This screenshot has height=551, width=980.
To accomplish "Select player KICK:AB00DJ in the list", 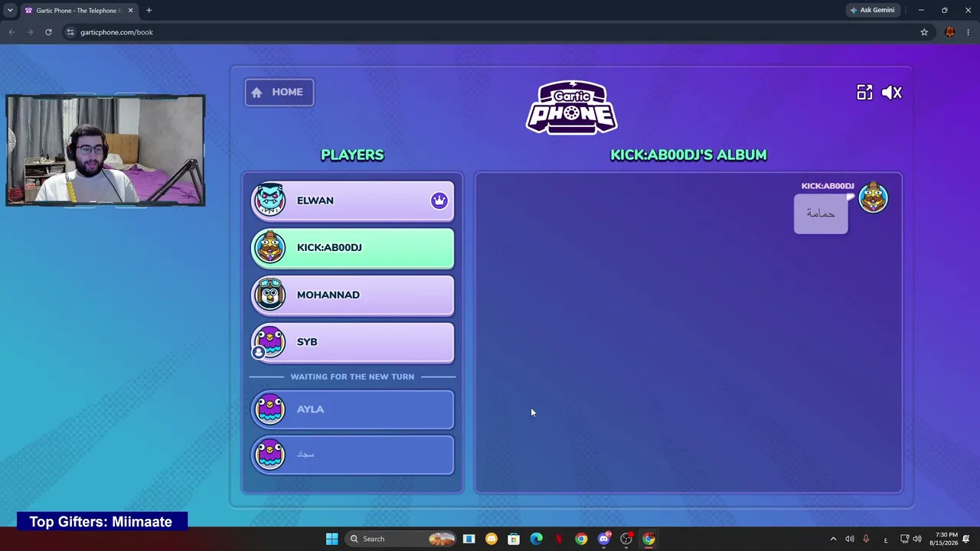I will pos(352,248).
